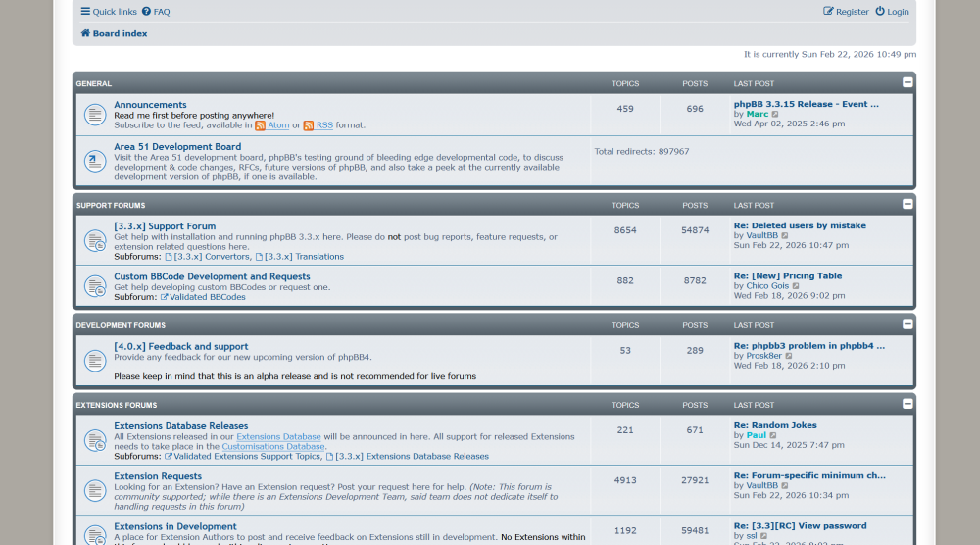Click latest post icon next to Paul

coord(773,435)
